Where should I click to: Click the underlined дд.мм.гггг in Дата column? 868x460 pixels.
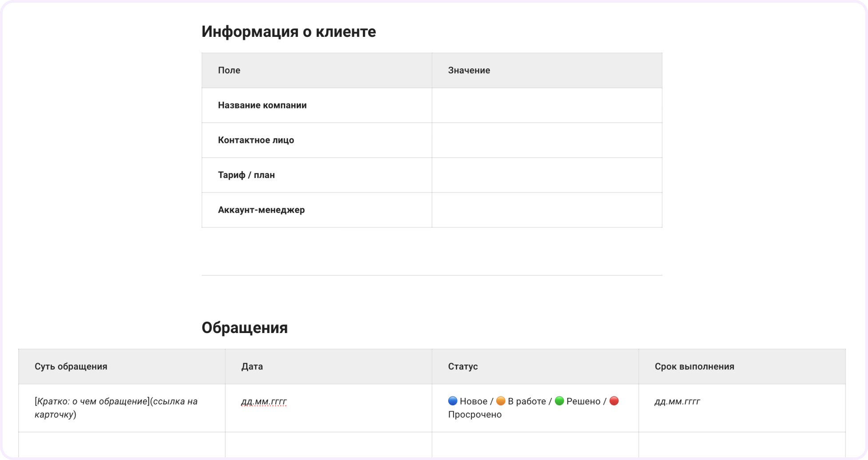click(x=264, y=401)
